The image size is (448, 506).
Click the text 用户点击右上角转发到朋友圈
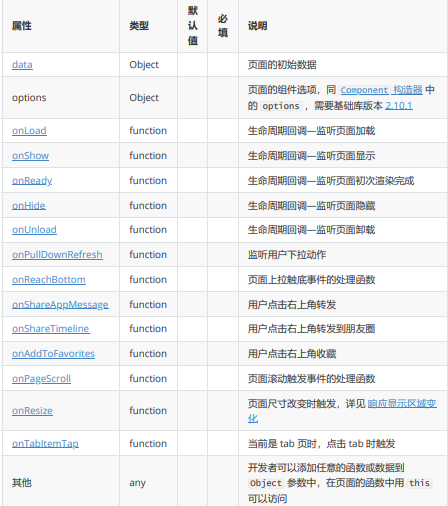point(311,328)
